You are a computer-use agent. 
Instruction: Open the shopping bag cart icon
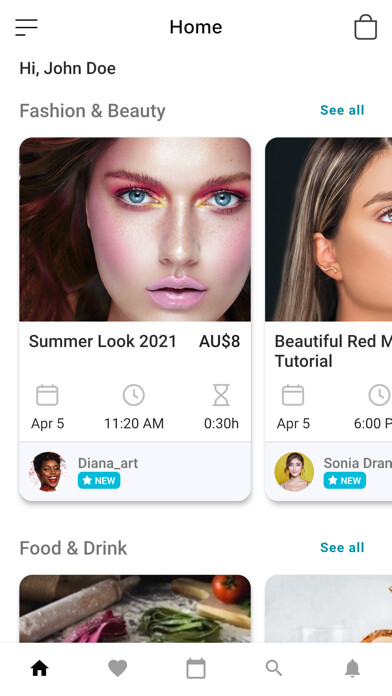365,27
